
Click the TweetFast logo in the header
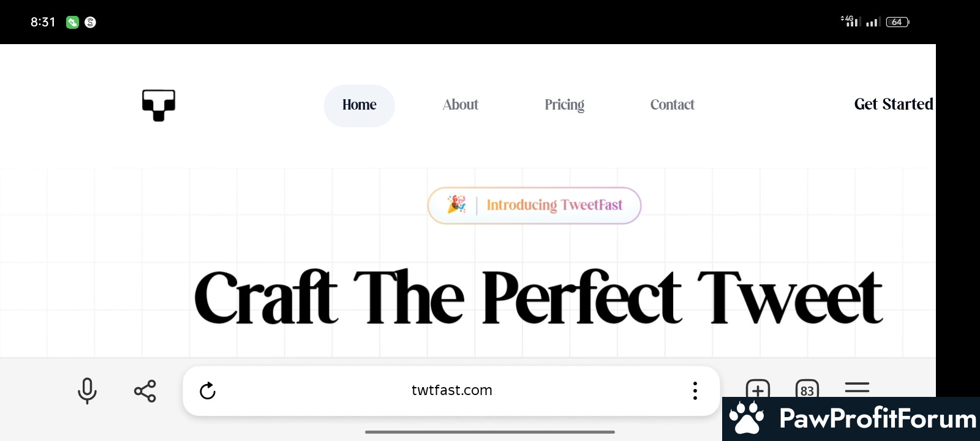(159, 105)
